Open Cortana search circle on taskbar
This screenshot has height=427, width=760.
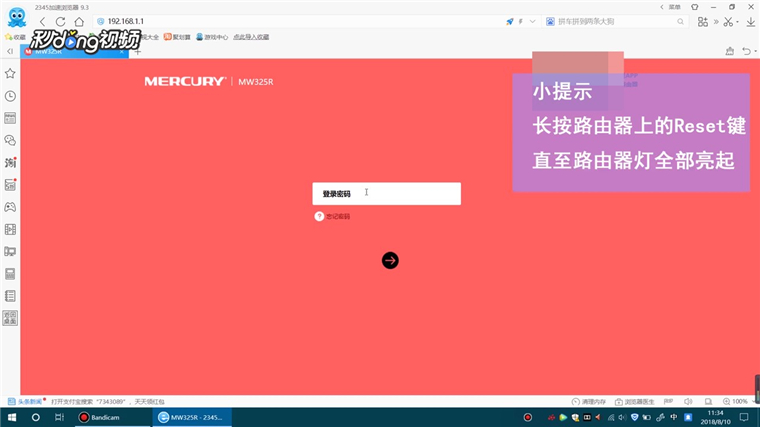tap(35, 417)
